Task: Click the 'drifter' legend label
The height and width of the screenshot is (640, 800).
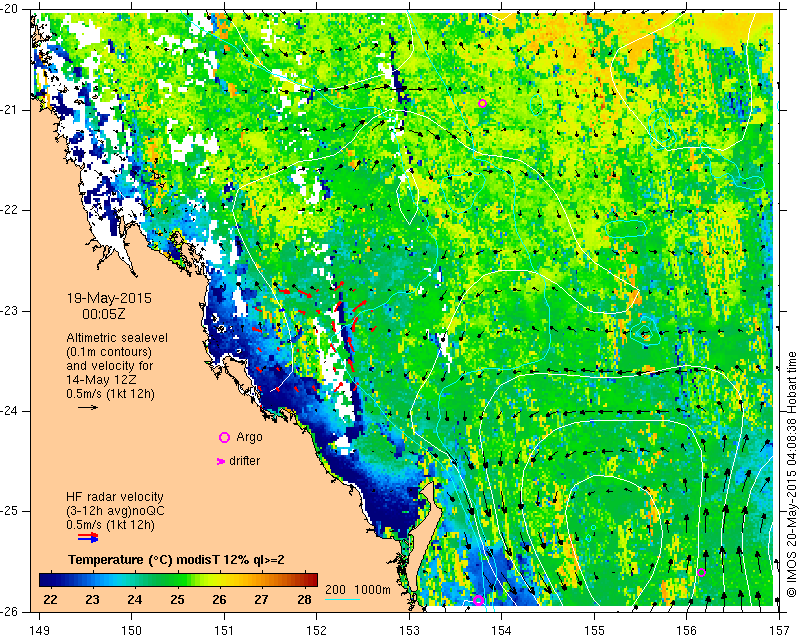Action: [x=244, y=461]
